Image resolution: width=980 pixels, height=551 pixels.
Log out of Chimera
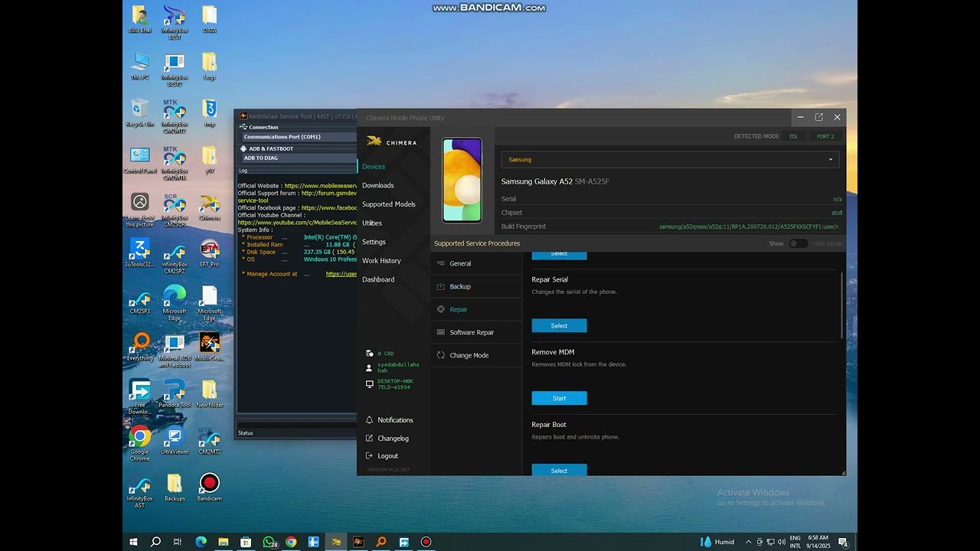(387, 456)
